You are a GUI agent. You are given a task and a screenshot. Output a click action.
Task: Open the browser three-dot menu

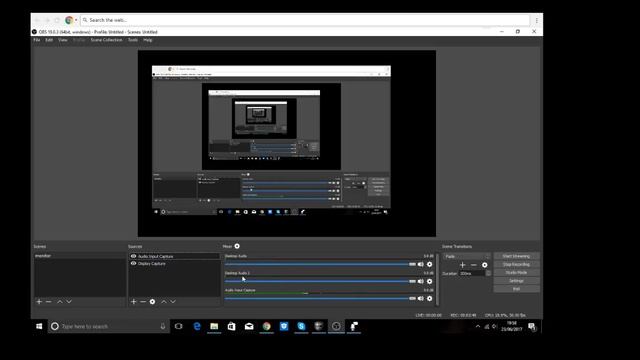[x=536, y=20]
